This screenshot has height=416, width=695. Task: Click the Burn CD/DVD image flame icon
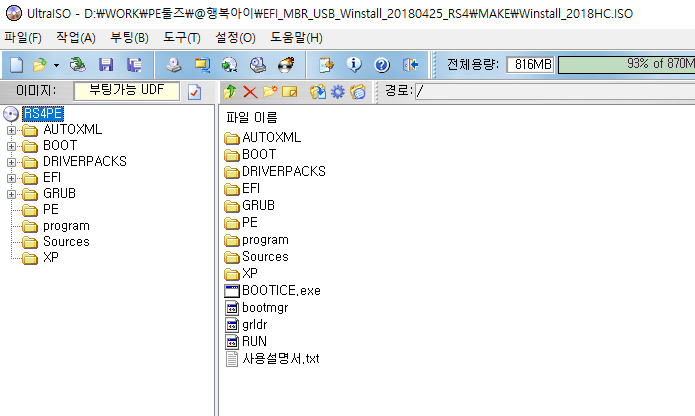pyautogui.click(x=286, y=65)
